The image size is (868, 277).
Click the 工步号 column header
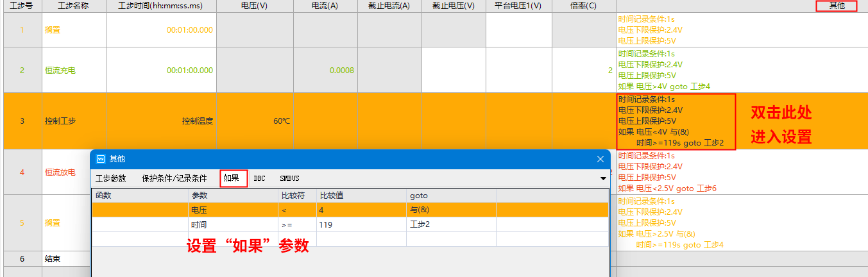point(21,6)
